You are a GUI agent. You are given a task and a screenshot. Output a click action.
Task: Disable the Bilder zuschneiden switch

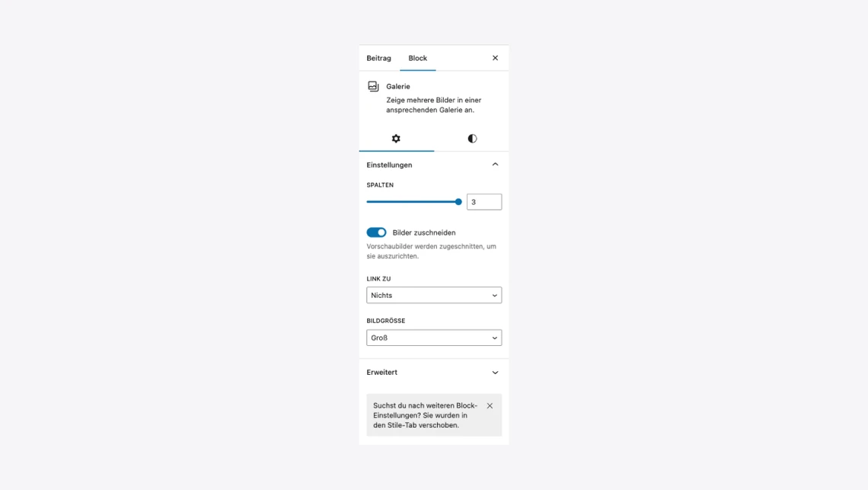(376, 232)
